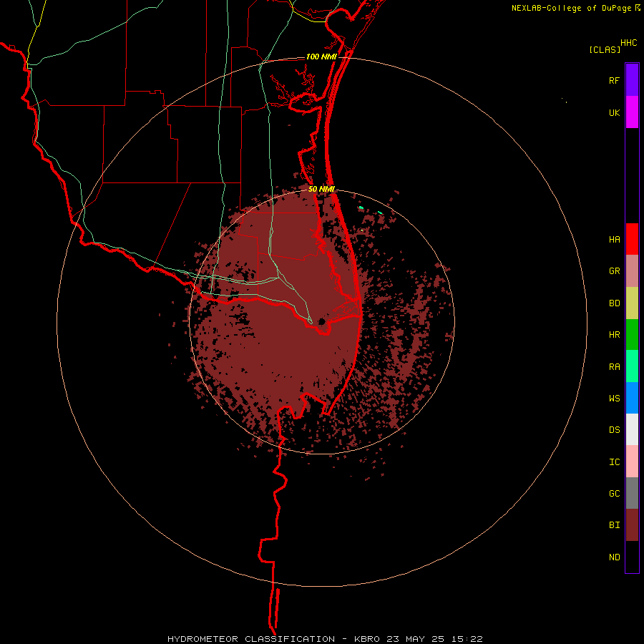
Task: Click the IC legend label
Action: pyautogui.click(x=614, y=462)
